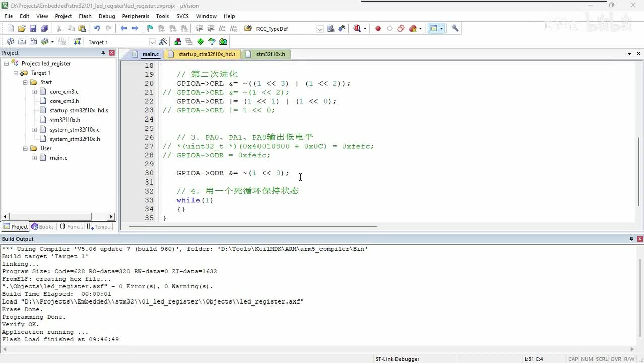Viewport: 644px width, 363px height.
Task: Save the current file
Action: click(x=33, y=29)
